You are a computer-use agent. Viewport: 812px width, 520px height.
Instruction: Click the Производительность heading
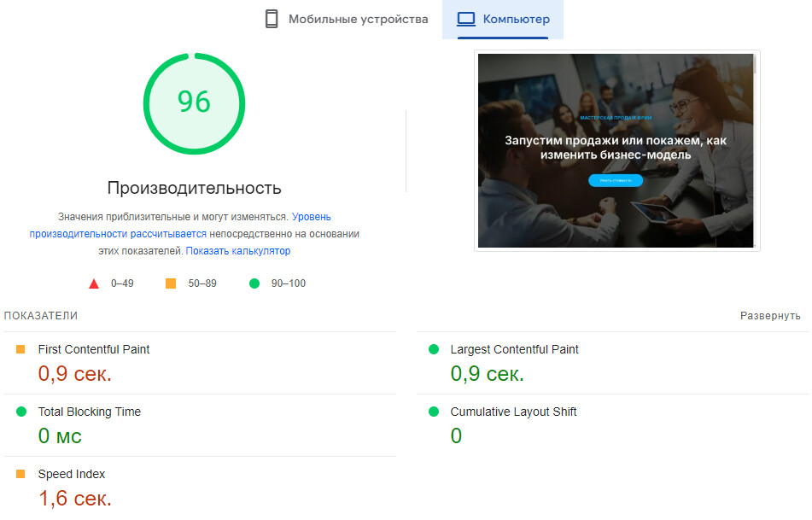[194, 188]
